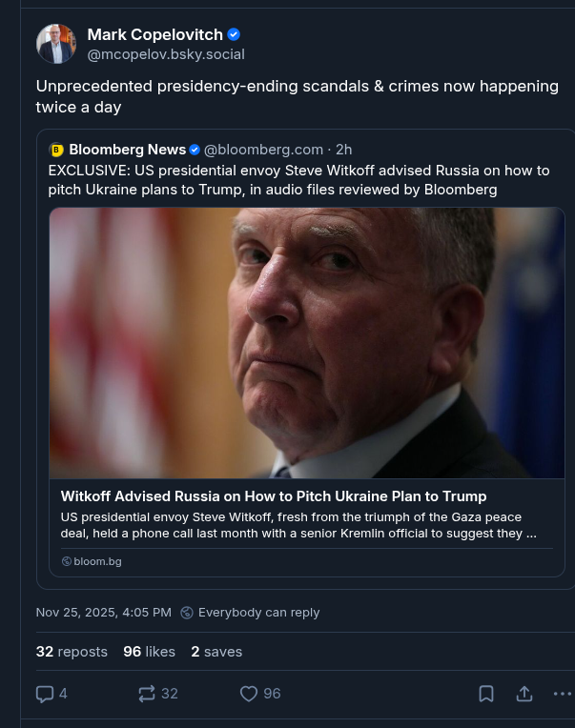Click the 2 saves count
This screenshot has height=728, width=575.
216,652
